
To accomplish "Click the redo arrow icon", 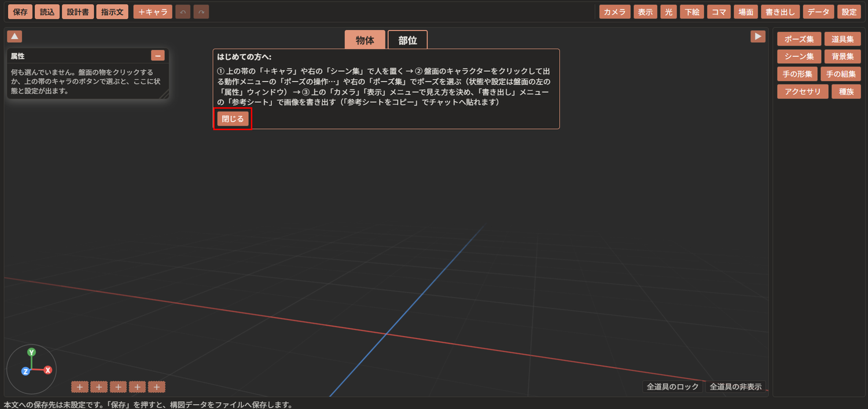I will (201, 12).
